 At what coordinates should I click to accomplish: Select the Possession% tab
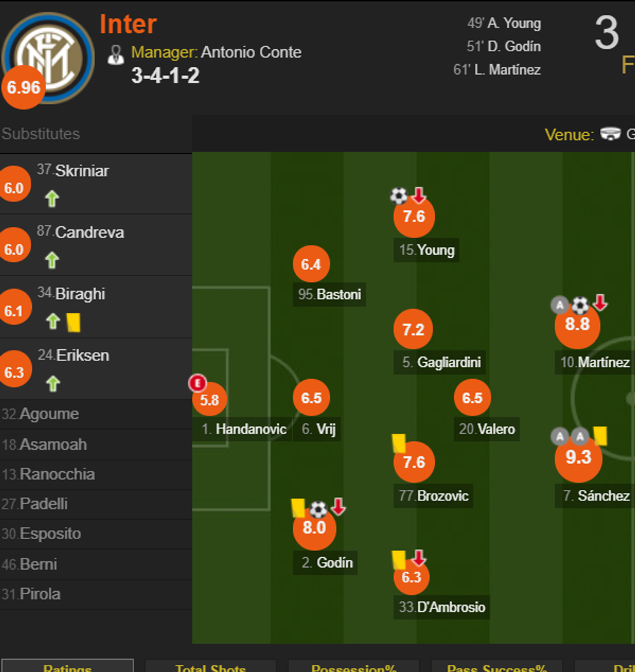tap(353, 667)
